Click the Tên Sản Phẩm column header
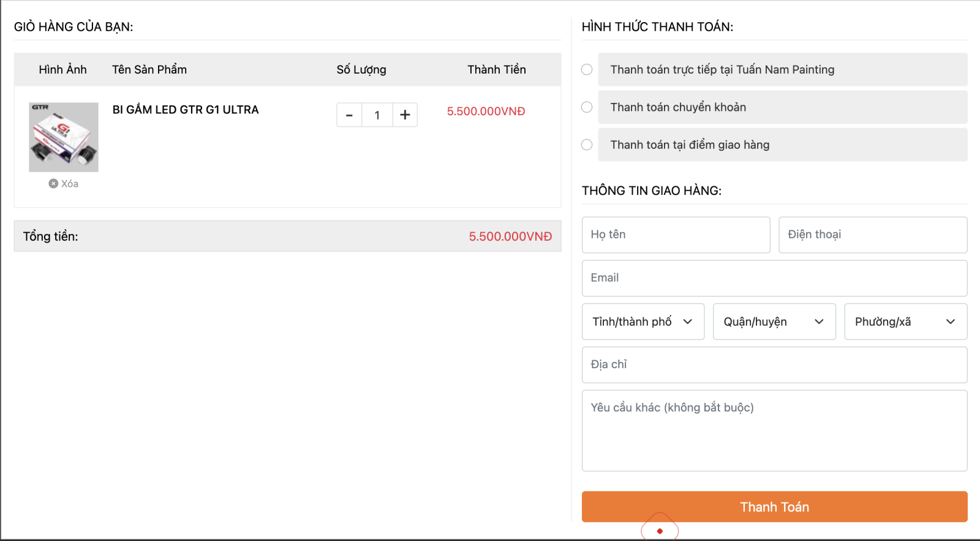 tap(149, 70)
